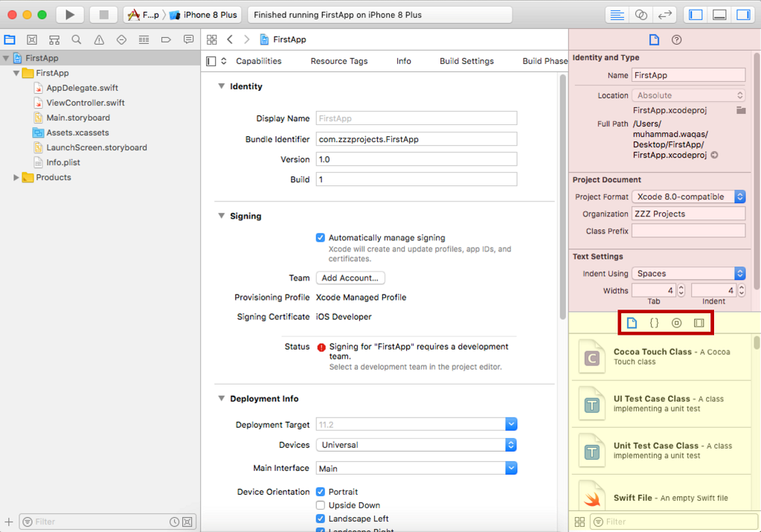Image resolution: width=761 pixels, height=532 pixels.
Task: Collapse the Signing section
Action: click(222, 216)
